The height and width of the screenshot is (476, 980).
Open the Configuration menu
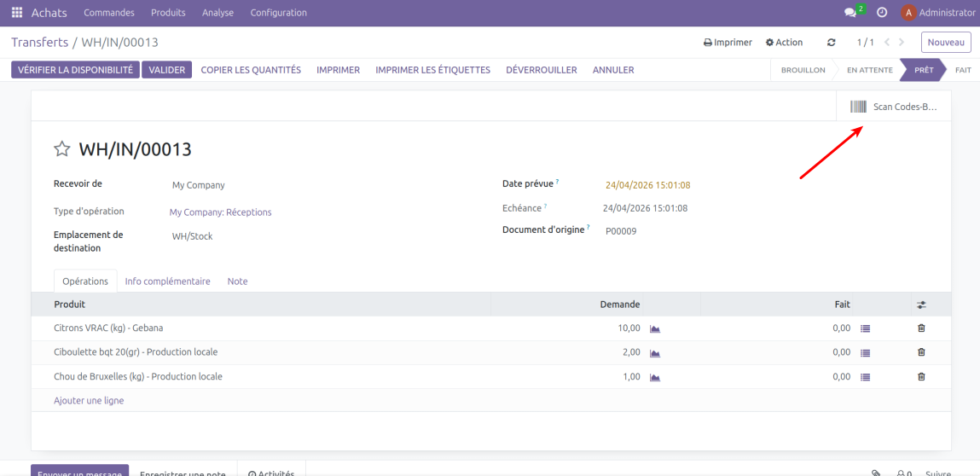(x=278, y=13)
